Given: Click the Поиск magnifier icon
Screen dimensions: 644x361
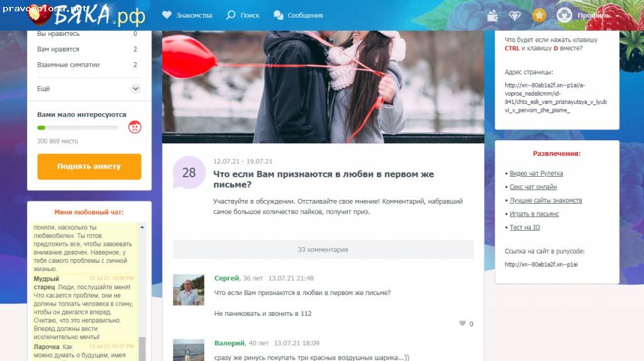Looking at the screenshot, I should click(x=231, y=15).
